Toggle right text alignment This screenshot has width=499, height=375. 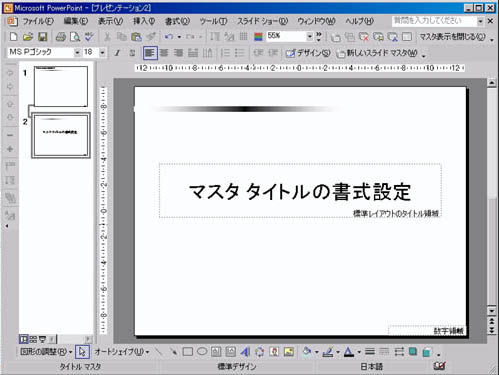pyautogui.click(x=178, y=53)
